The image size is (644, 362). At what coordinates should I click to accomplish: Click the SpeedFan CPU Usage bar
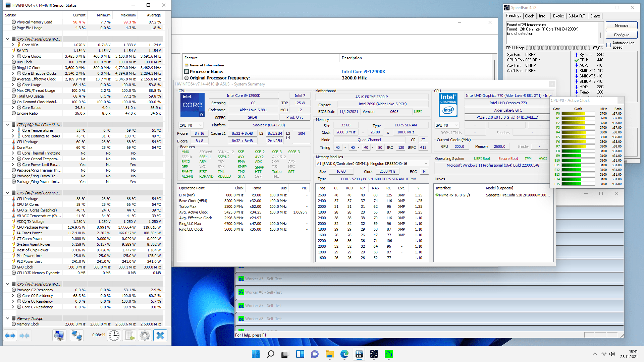(x=558, y=48)
